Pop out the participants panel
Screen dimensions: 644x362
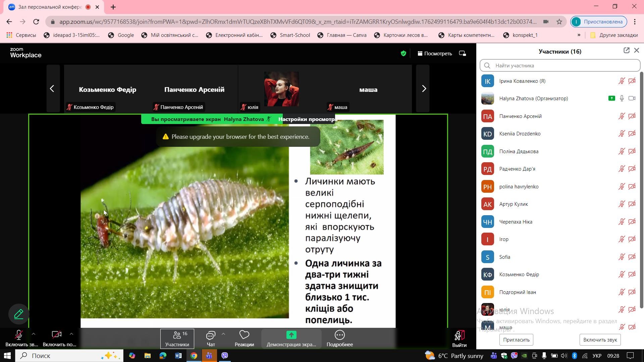(626, 51)
